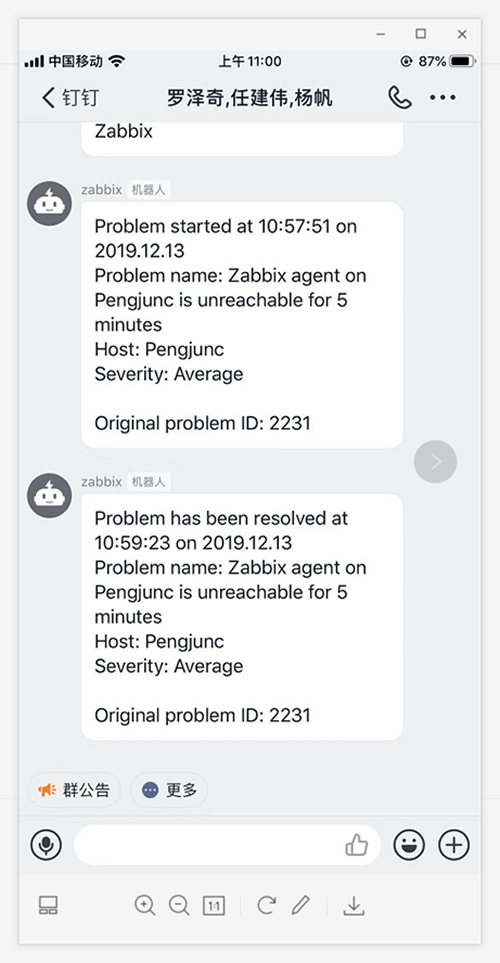
Task: Reset image to 1:1 size
Action: [x=214, y=905]
